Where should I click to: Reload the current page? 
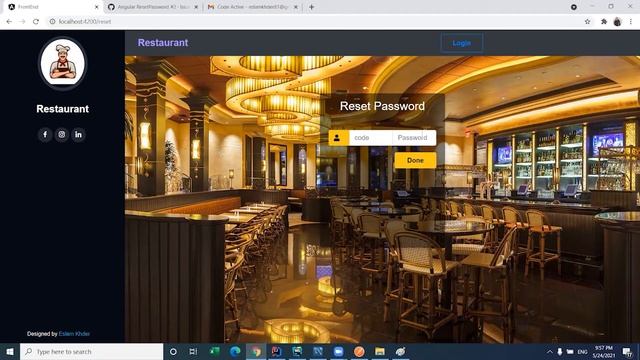tap(36, 21)
